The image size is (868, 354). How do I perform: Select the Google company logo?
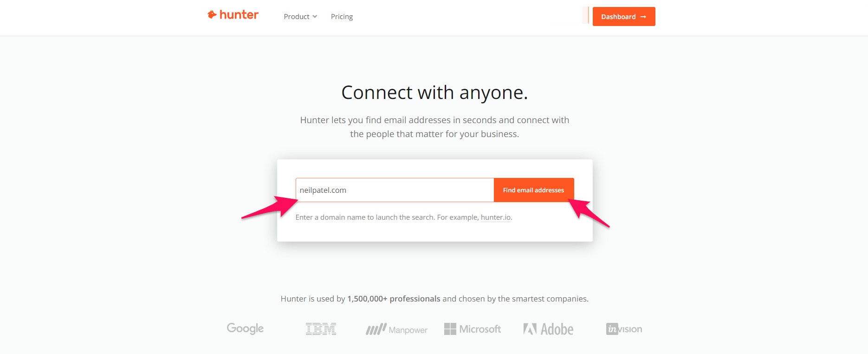(x=245, y=328)
